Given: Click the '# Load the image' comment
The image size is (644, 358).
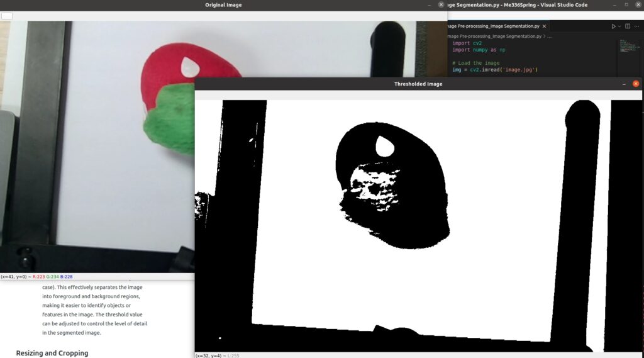Looking at the screenshot, I should click(476, 63).
